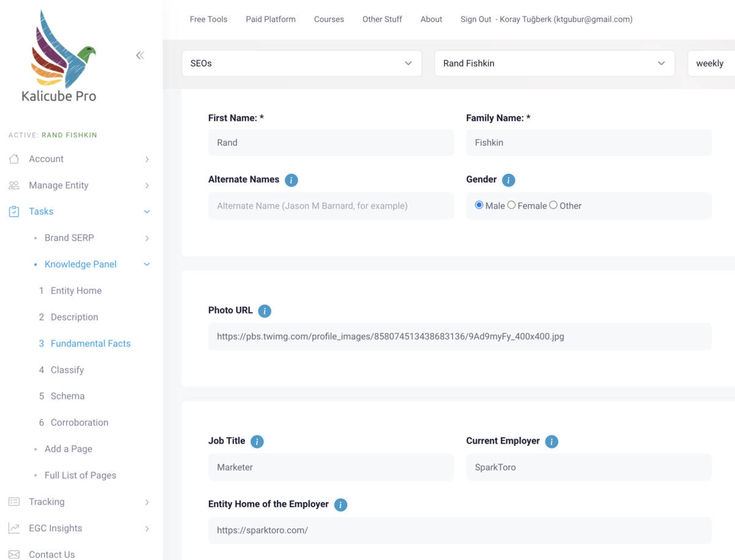Expand the Brand SERP submenu chevron
This screenshot has height=560, width=735.
(147, 238)
